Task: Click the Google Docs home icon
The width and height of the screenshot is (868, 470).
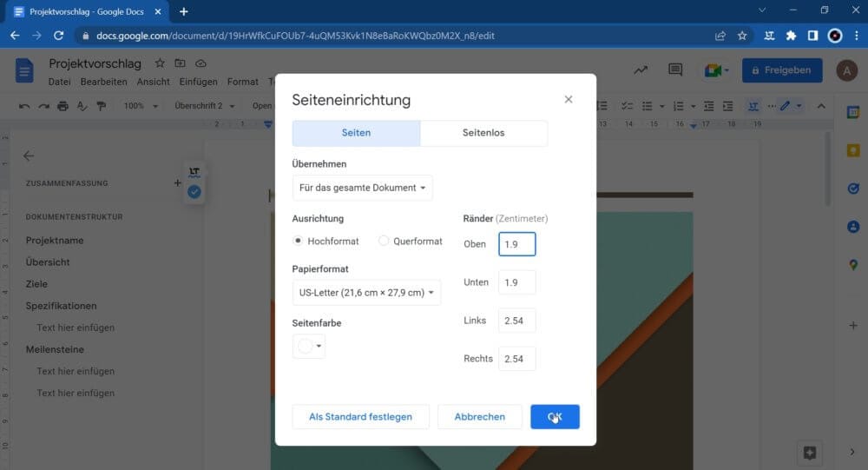Action: coord(23,70)
